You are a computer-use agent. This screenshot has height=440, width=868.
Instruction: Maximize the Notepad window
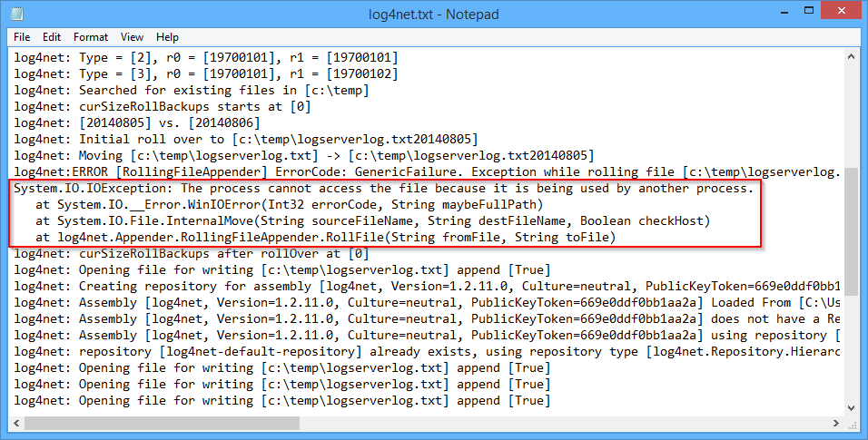click(809, 11)
